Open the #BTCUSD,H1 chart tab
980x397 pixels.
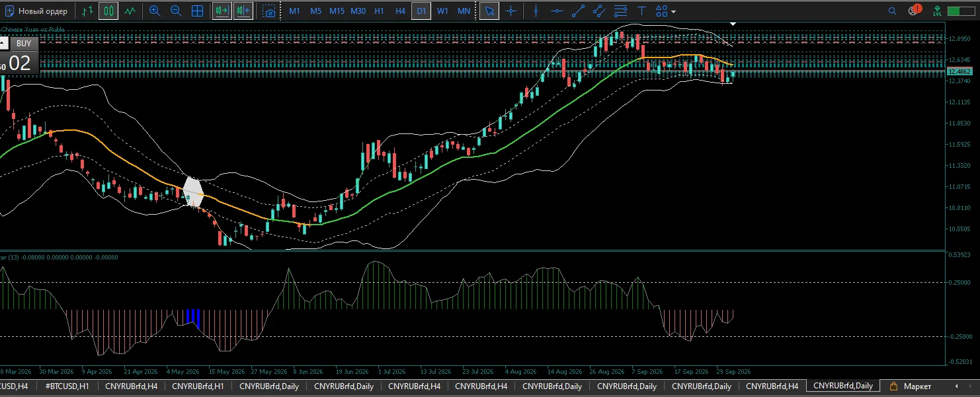[x=67, y=386]
